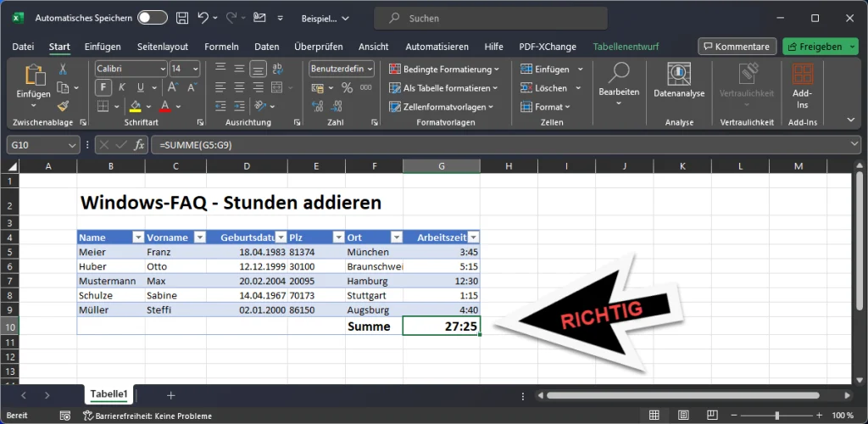Open the font name Calibri dropdown
868x424 pixels.
pos(163,70)
